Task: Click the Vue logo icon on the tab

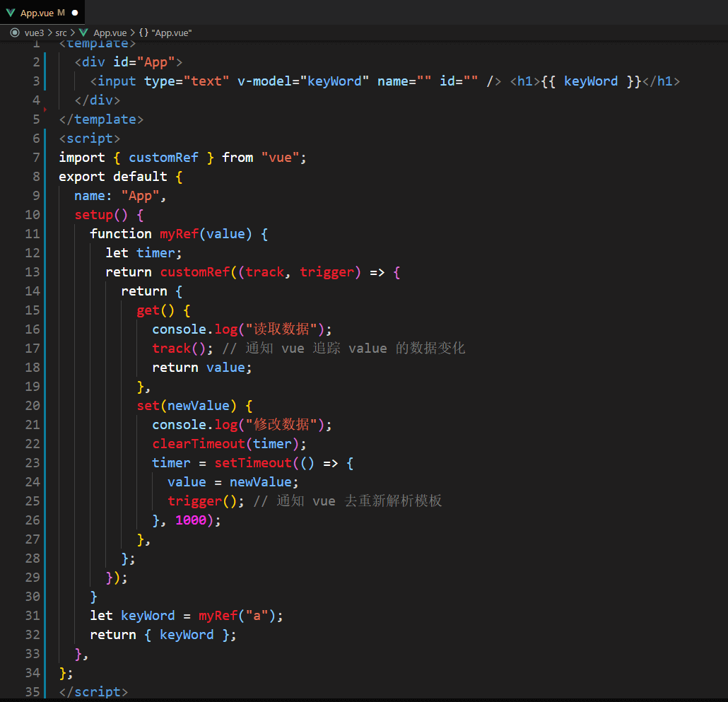Action: pos(11,13)
